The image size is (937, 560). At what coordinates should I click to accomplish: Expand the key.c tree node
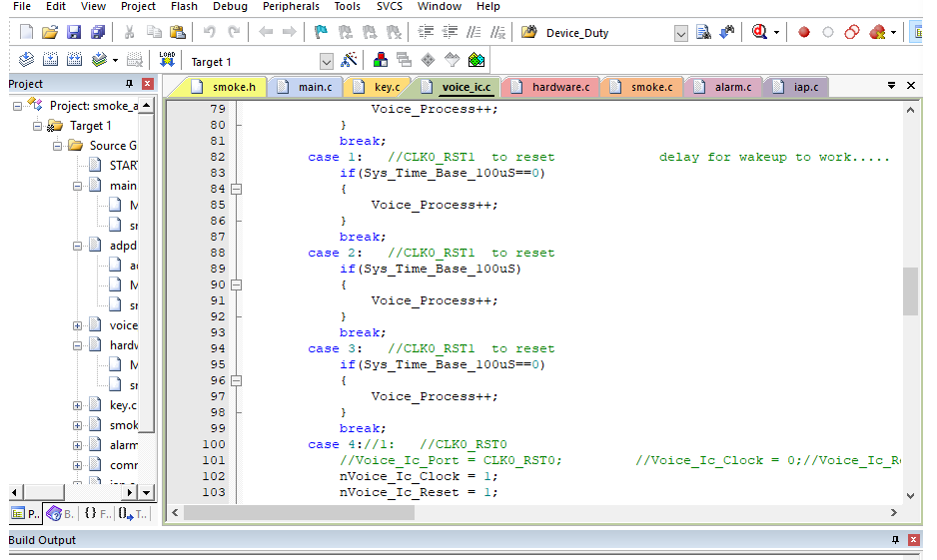(x=78, y=405)
